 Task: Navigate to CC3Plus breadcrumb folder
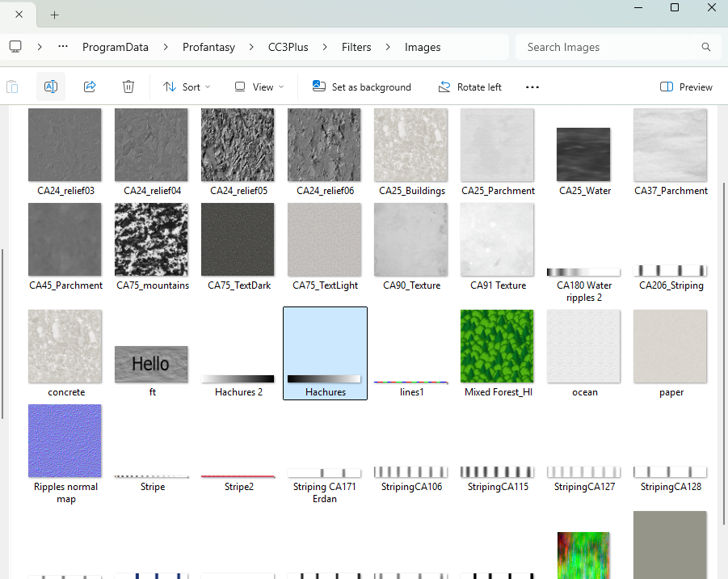point(288,47)
